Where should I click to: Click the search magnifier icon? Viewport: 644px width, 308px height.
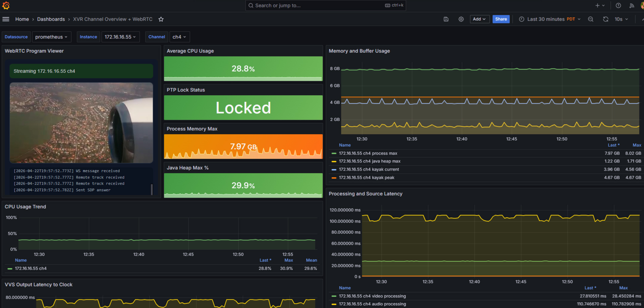[x=251, y=5]
